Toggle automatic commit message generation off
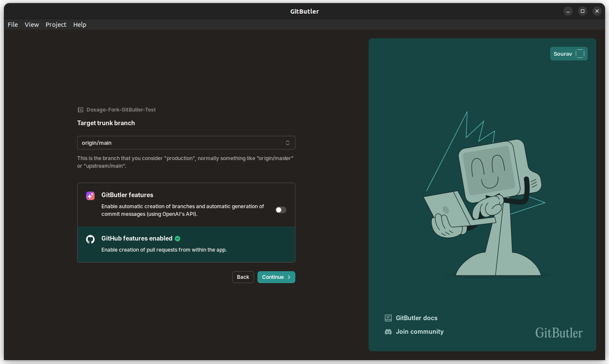This screenshot has width=609, height=364. pos(280,210)
